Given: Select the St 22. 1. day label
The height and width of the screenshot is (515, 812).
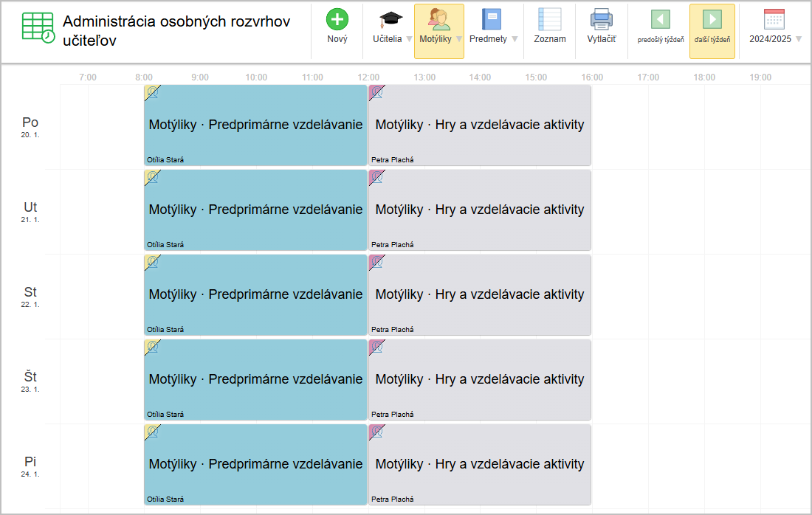Looking at the screenshot, I should pyautogui.click(x=30, y=296).
